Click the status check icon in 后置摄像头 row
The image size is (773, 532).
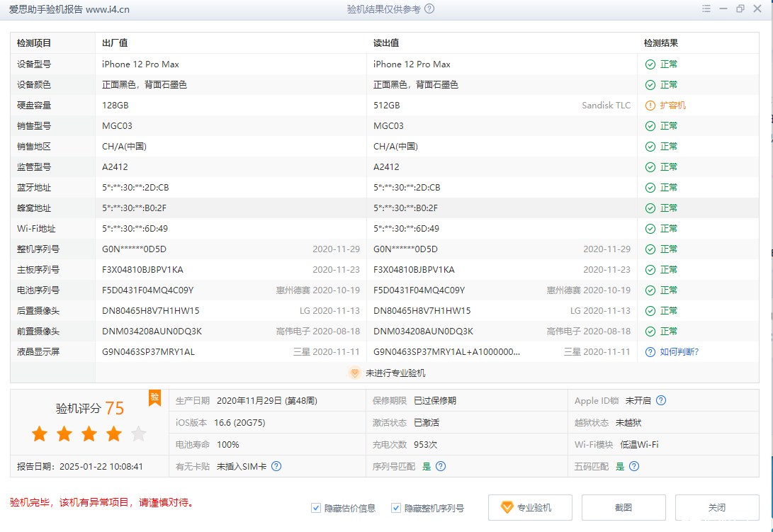pyautogui.click(x=650, y=311)
